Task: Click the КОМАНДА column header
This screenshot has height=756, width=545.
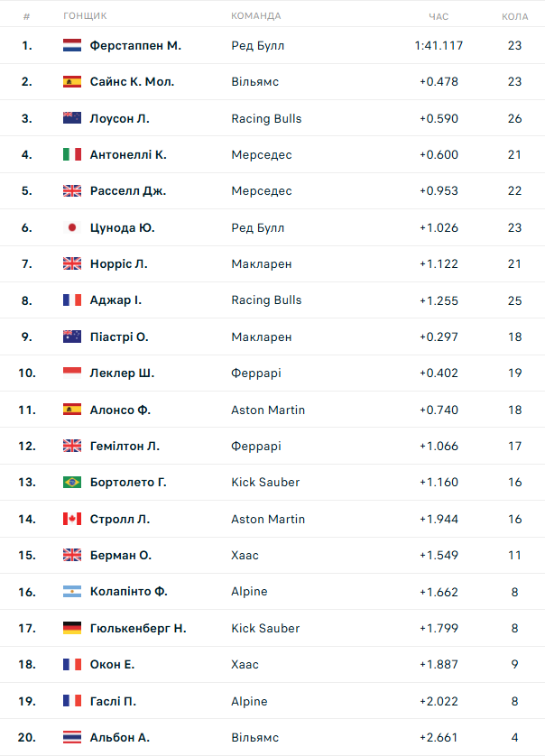Action: point(256,16)
